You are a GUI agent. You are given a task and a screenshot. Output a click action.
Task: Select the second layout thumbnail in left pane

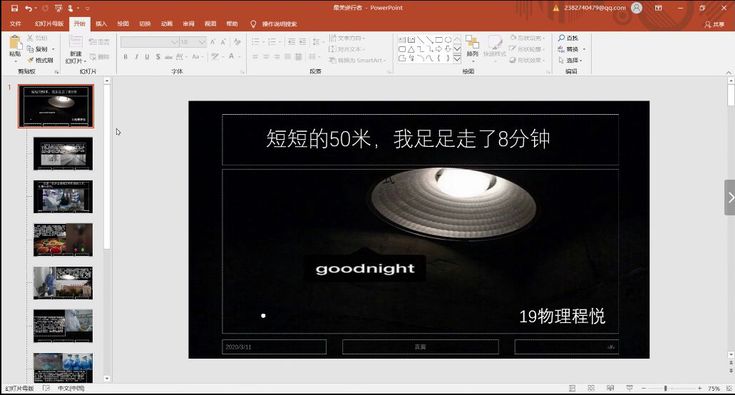pyautogui.click(x=63, y=154)
